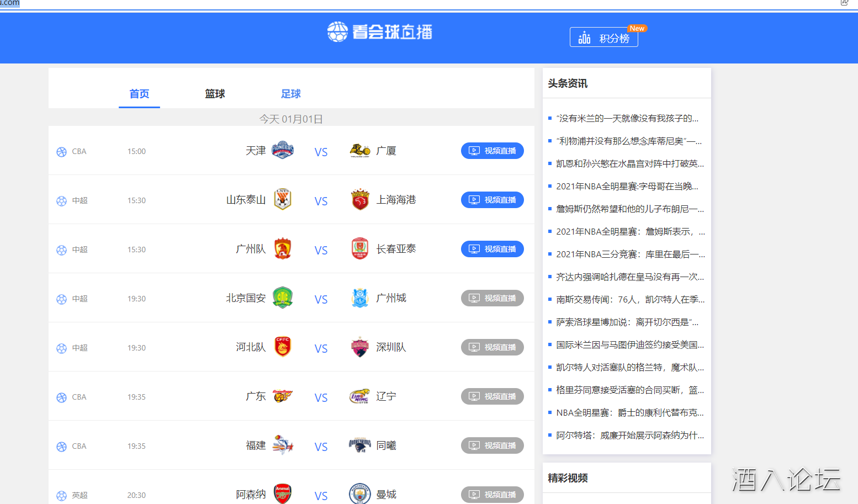Click the basketball icon on the CBA 天津 row
The width and height of the screenshot is (858, 504).
click(x=61, y=151)
